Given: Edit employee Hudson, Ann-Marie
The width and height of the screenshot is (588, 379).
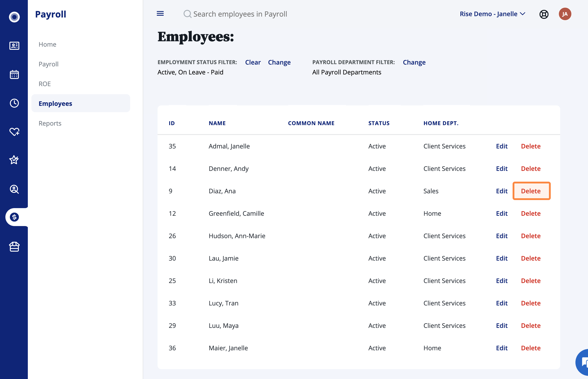Looking at the screenshot, I should [502, 236].
